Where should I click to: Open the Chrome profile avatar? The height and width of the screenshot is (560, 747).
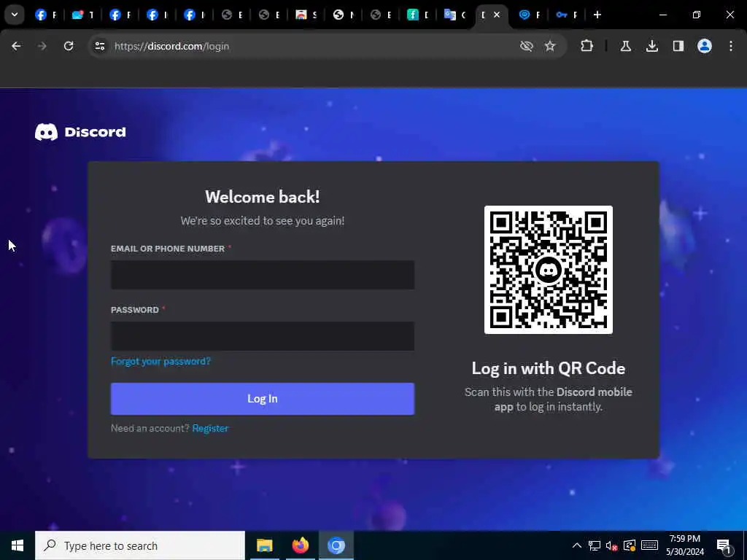pos(705,46)
